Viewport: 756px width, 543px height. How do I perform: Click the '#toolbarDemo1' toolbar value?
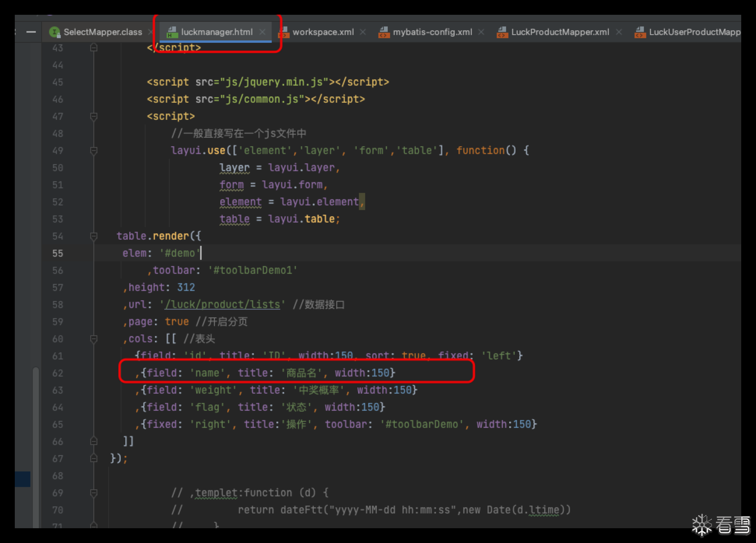coord(253,270)
